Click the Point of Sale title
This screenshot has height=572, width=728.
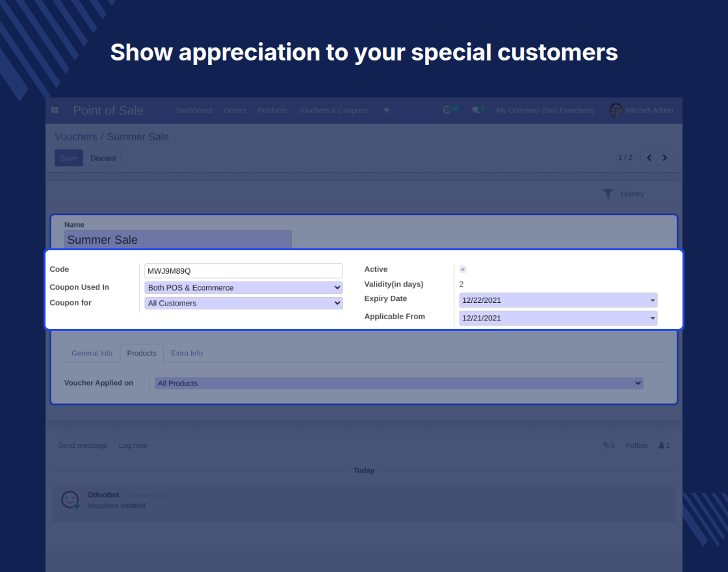point(108,110)
